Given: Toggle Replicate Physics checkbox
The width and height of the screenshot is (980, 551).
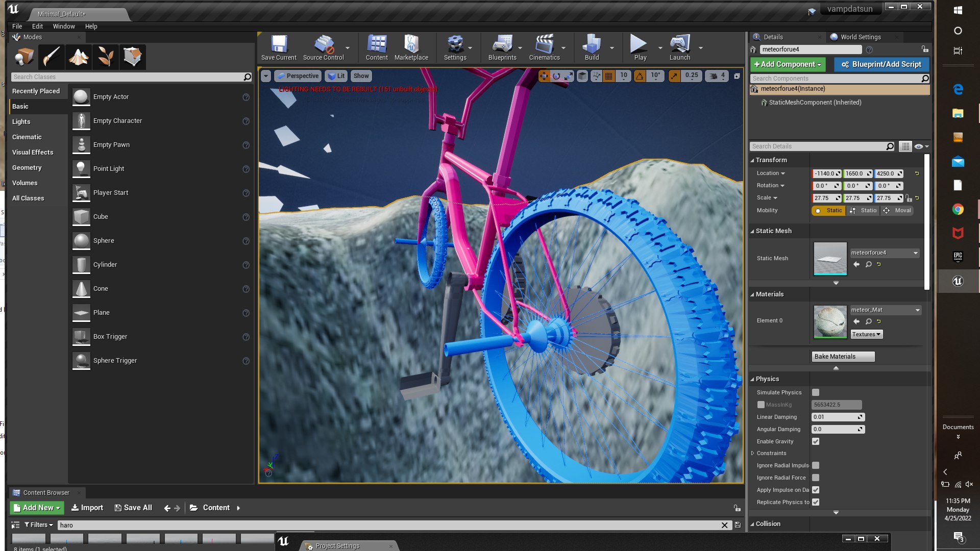Looking at the screenshot, I should point(816,502).
